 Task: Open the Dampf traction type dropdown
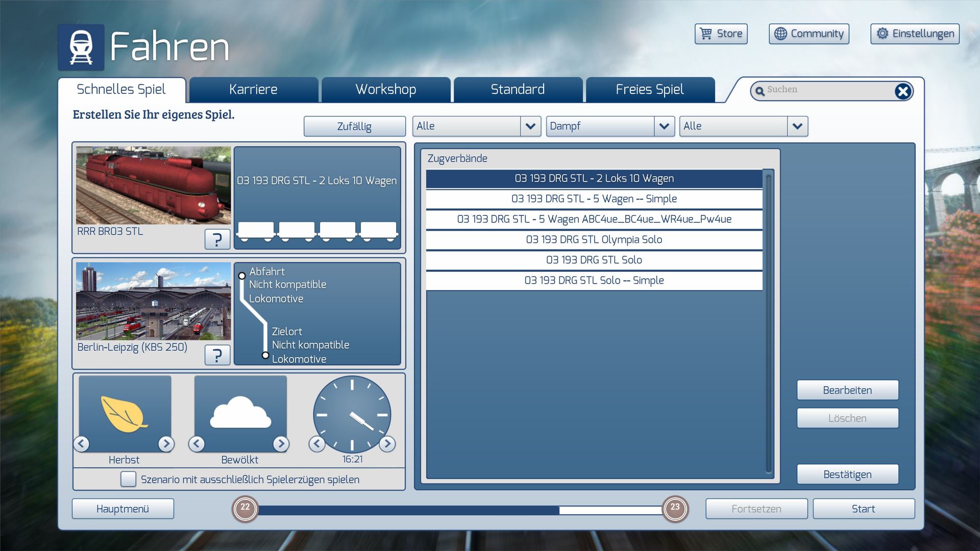click(x=664, y=126)
